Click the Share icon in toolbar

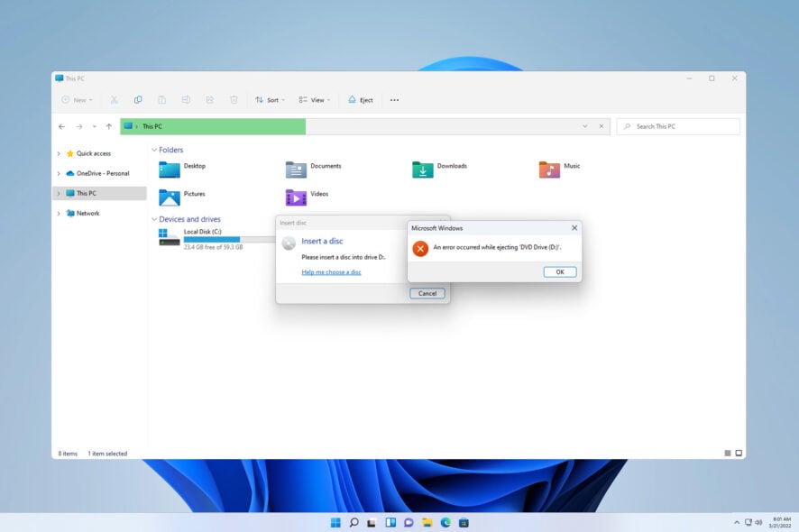click(209, 100)
